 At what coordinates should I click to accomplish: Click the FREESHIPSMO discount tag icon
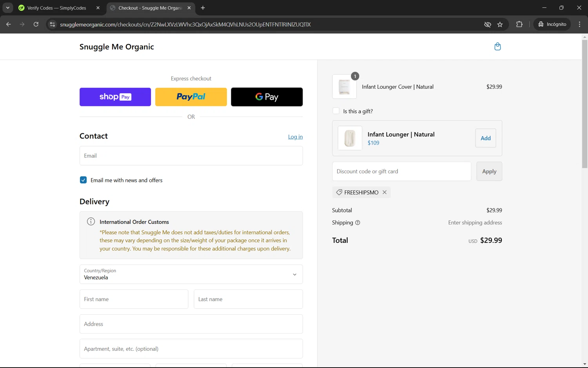339,192
